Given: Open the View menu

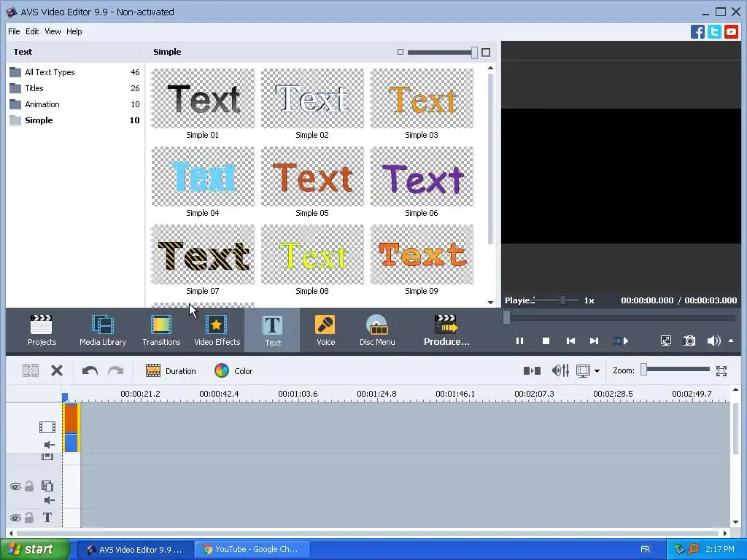Looking at the screenshot, I should (53, 31).
